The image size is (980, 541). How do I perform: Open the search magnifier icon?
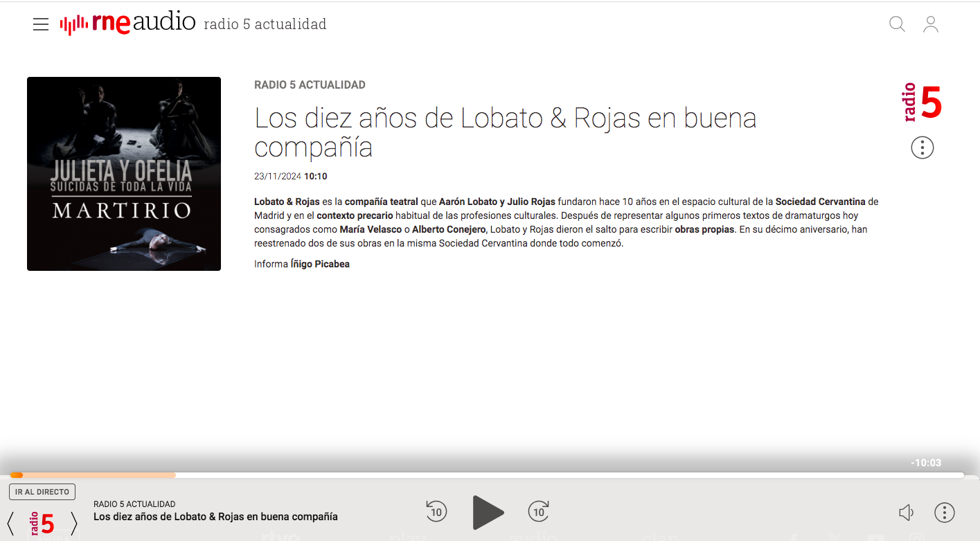click(897, 25)
